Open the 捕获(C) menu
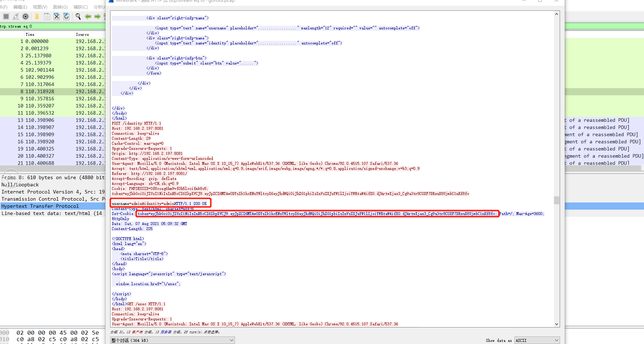The width and height of the screenshot is (644, 344). click(x=80, y=7)
